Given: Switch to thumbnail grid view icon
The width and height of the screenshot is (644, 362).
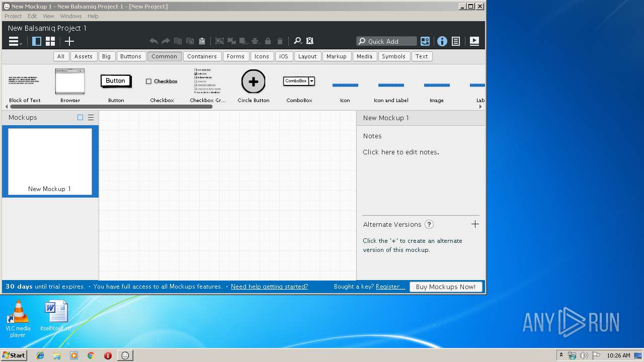Looking at the screenshot, I should click(50, 41).
